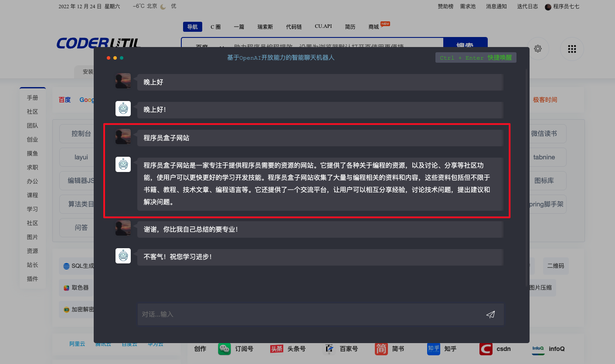The height and width of the screenshot is (364, 615).
Task: Select 站长 in left sidebar
Action: pyautogui.click(x=32, y=265)
